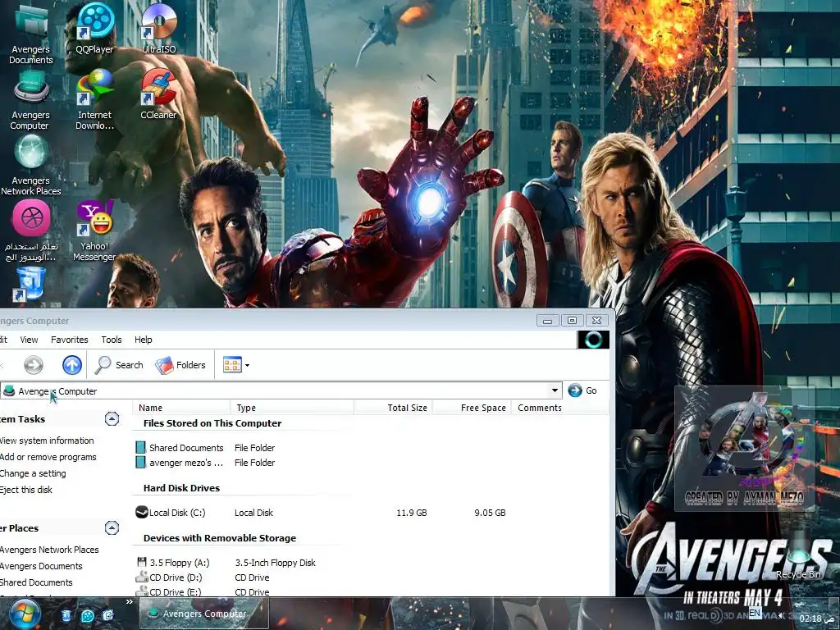840x630 pixels.
Task: Click the Hard Disk Drives group header
Action: (181, 488)
